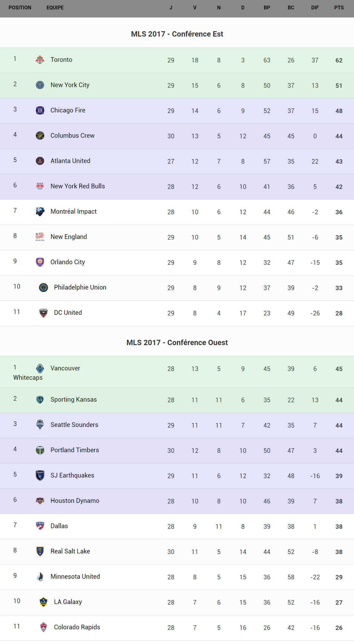The width and height of the screenshot is (354, 644).
Task: Click the Montréal Impact logo
Action: coord(40,211)
